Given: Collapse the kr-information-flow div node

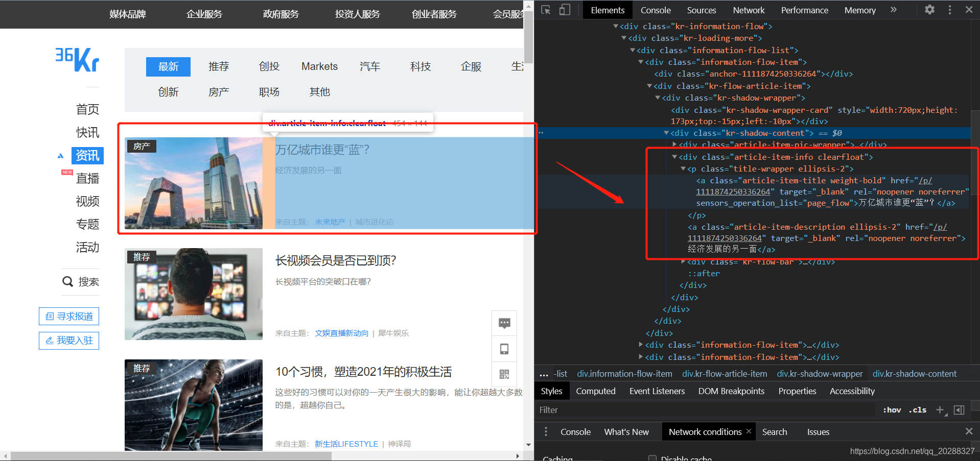Looking at the screenshot, I should [616, 26].
